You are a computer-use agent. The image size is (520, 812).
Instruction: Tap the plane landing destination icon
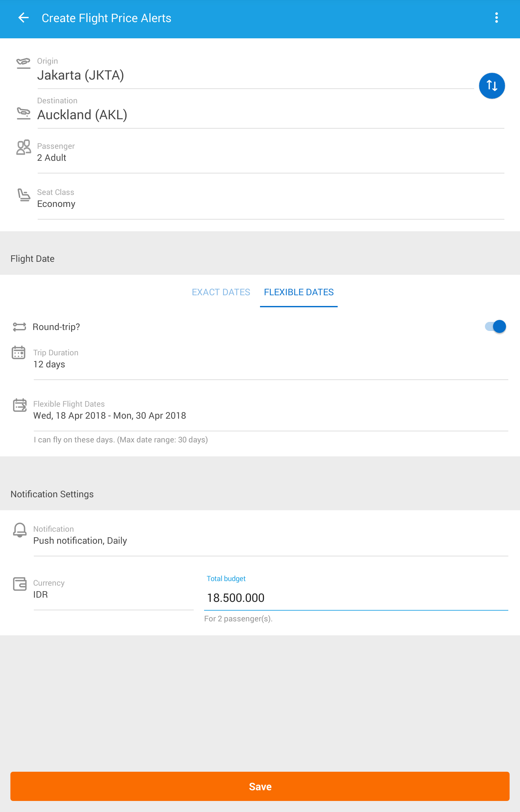pos(23,113)
